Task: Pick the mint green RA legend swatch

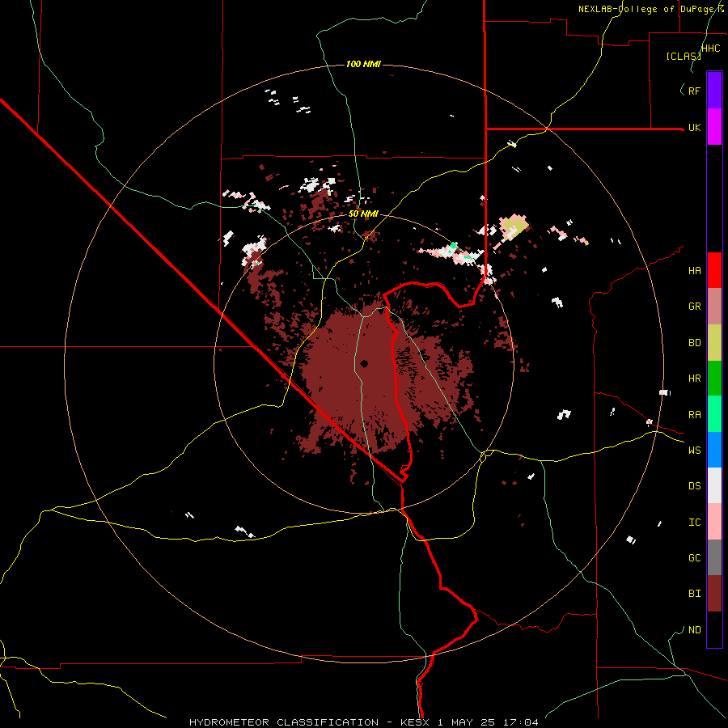Action: [714, 414]
